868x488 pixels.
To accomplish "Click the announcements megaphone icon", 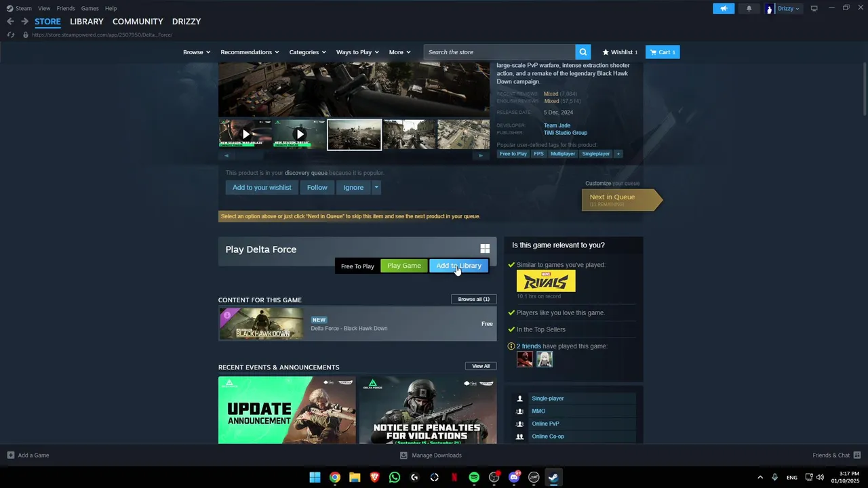I will [724, 8].
